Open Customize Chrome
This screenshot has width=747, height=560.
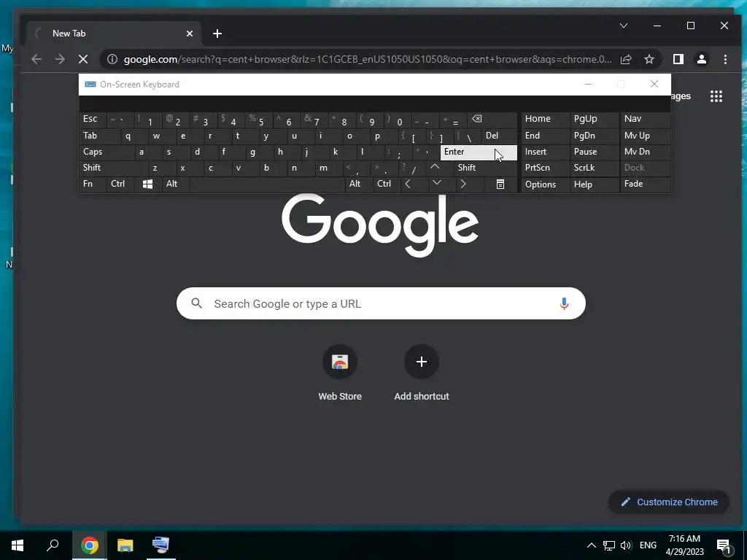click(x=669, y=502)
